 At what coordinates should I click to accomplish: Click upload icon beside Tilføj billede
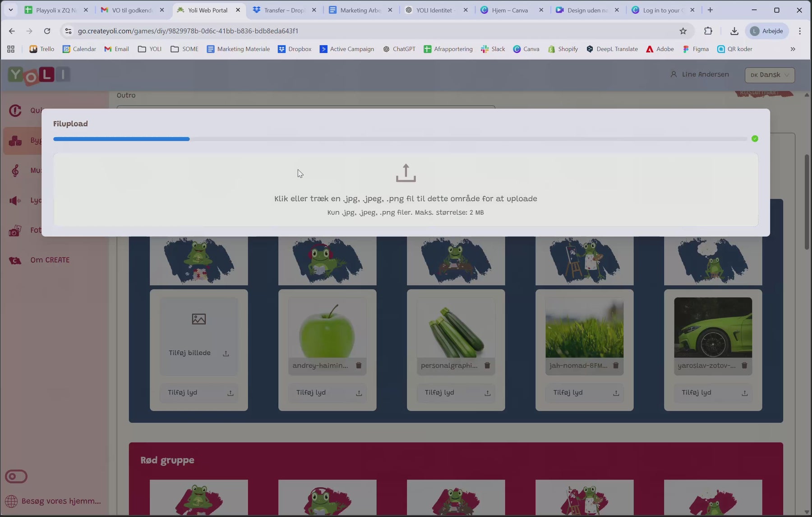point(226,353)
